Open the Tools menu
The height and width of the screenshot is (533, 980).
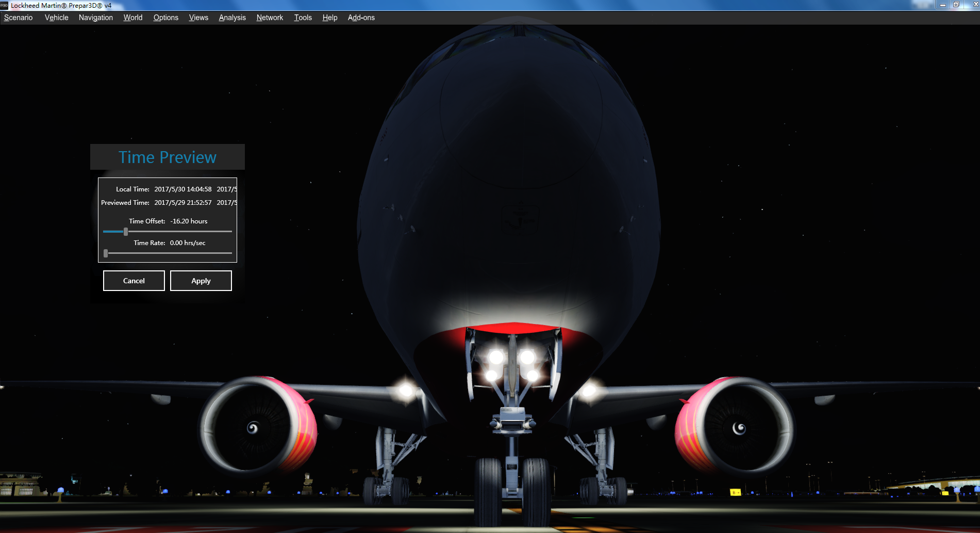click(303, 18)
